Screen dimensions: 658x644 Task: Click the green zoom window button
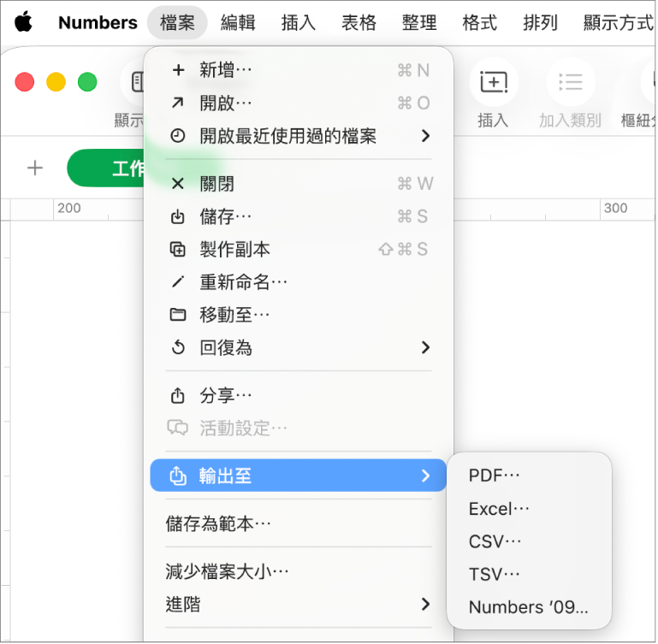87,82
